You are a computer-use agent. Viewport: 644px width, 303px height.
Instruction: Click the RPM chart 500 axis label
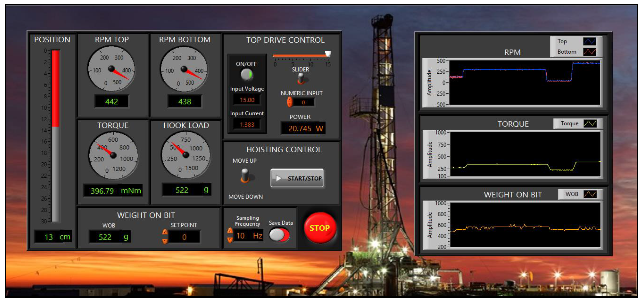tap(441, 61)
